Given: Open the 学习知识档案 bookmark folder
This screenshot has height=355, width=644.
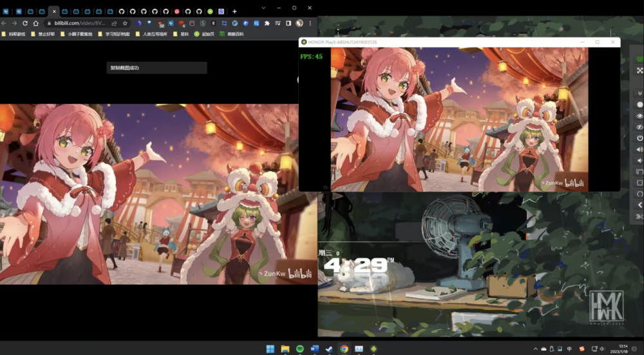Looking at the screenshot, I should click(114, 34).
